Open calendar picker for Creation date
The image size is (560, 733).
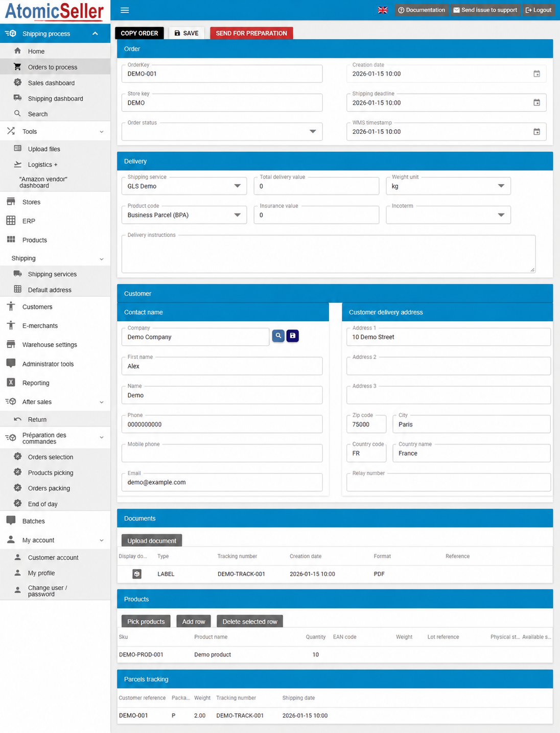point(536,74)
